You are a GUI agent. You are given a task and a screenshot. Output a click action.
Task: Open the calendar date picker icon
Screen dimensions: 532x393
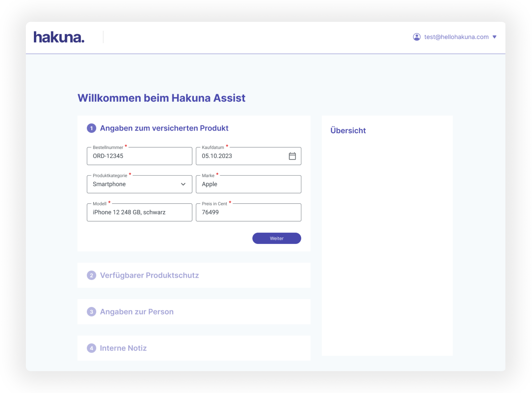click(x=292, y=156)
